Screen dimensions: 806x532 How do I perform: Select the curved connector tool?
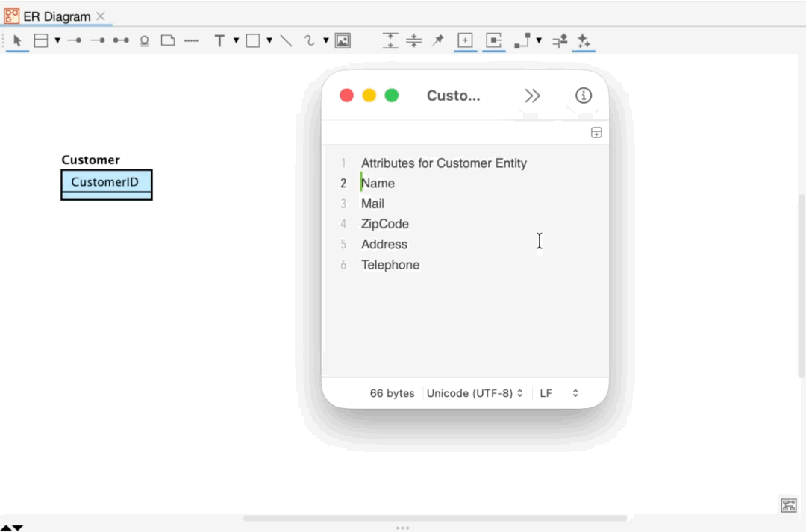tap(310, 41)
